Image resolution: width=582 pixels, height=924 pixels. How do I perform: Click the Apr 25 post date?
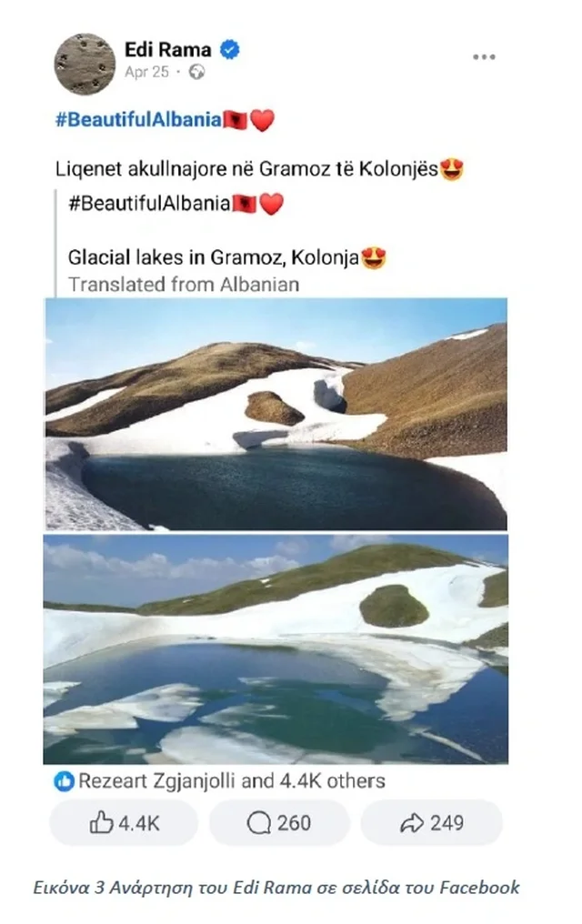[146, 72]
